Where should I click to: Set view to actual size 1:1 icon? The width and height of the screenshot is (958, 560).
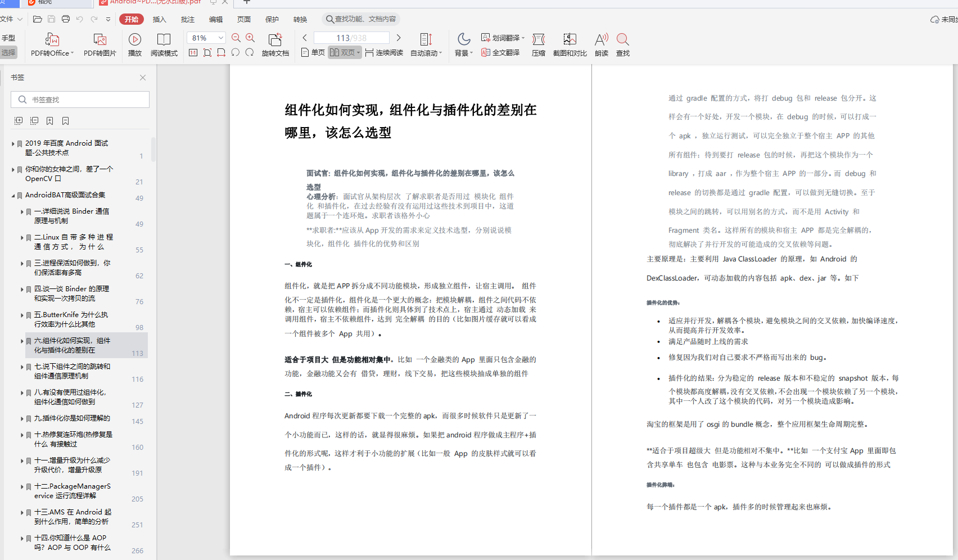tap(193, 53)
